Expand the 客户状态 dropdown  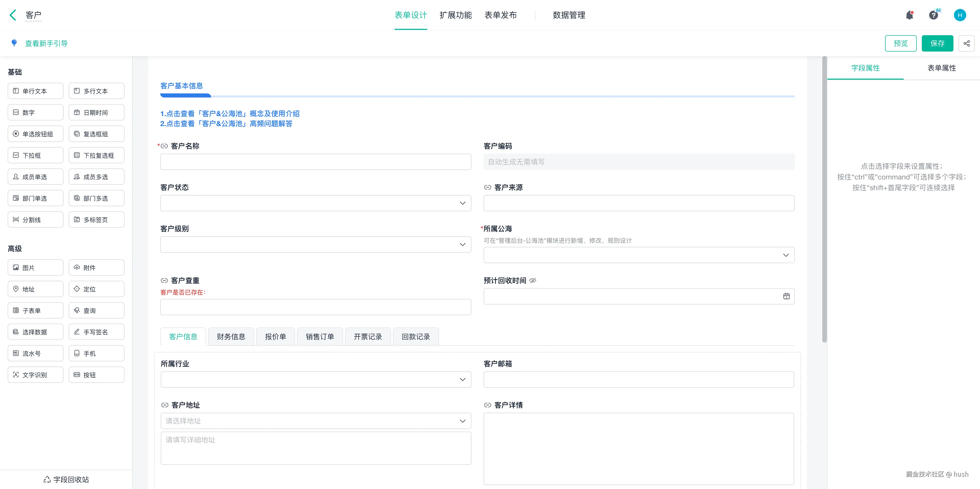[x=315, y=203]
